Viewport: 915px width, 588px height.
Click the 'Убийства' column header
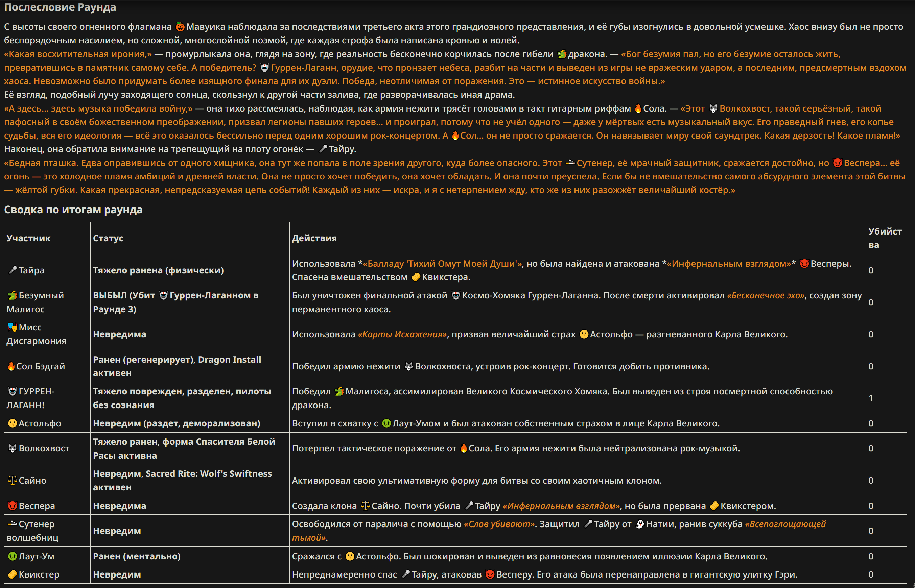[x=885, y=238]
